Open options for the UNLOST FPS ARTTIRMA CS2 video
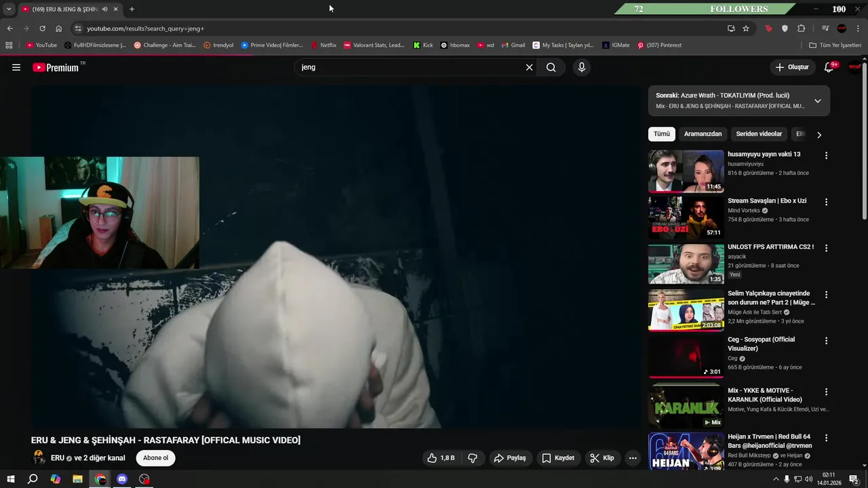Screen dimensions: 868x488 (x=826, y=248)
